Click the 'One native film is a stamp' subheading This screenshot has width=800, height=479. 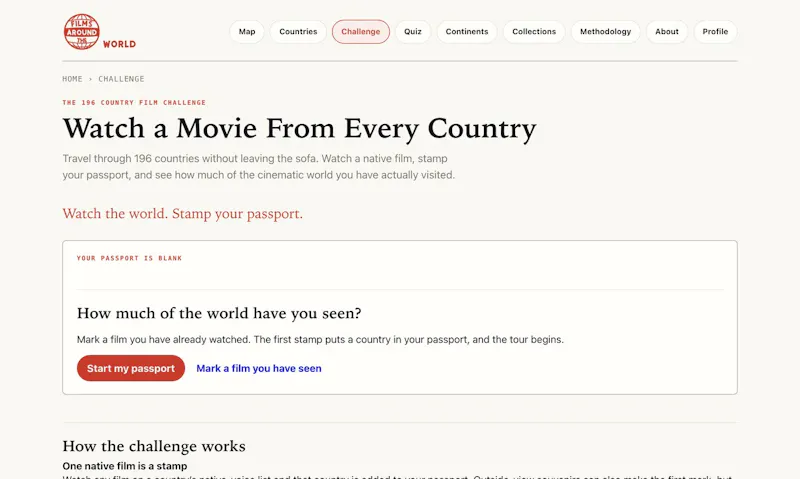point(125,466)
